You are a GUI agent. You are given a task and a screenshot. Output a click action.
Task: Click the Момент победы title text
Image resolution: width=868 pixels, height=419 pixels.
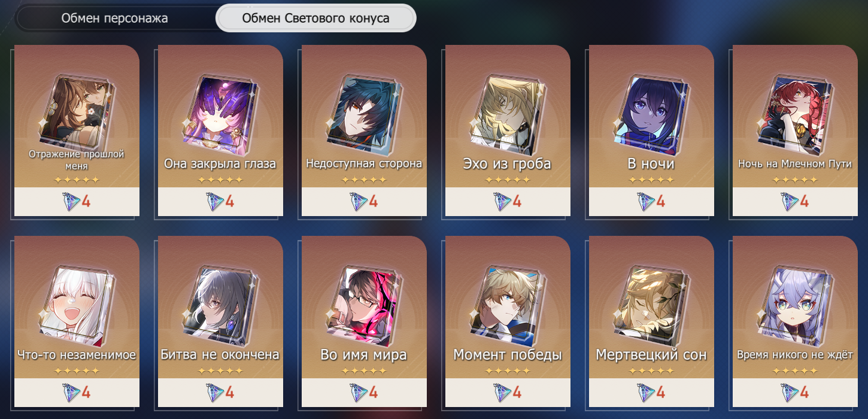coord(508,355)
